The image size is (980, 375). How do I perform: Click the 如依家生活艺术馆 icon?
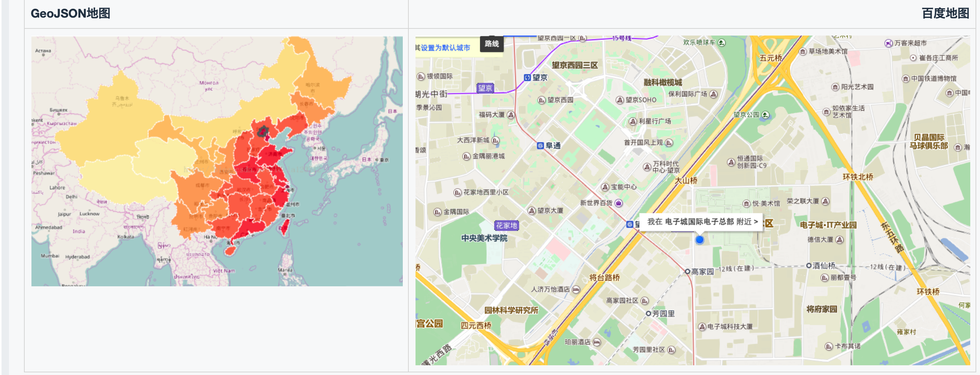[826, 112]
